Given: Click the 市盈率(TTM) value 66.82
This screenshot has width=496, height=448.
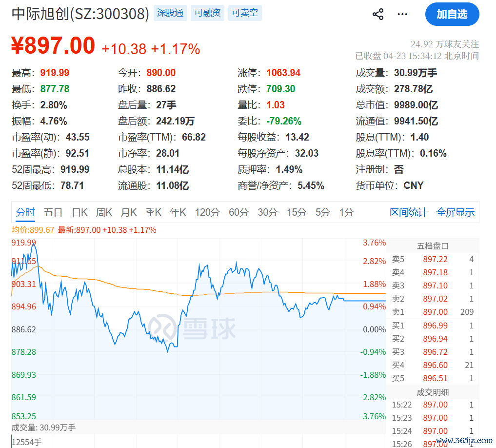Looking at the screenshot, I should pos(194,138).
